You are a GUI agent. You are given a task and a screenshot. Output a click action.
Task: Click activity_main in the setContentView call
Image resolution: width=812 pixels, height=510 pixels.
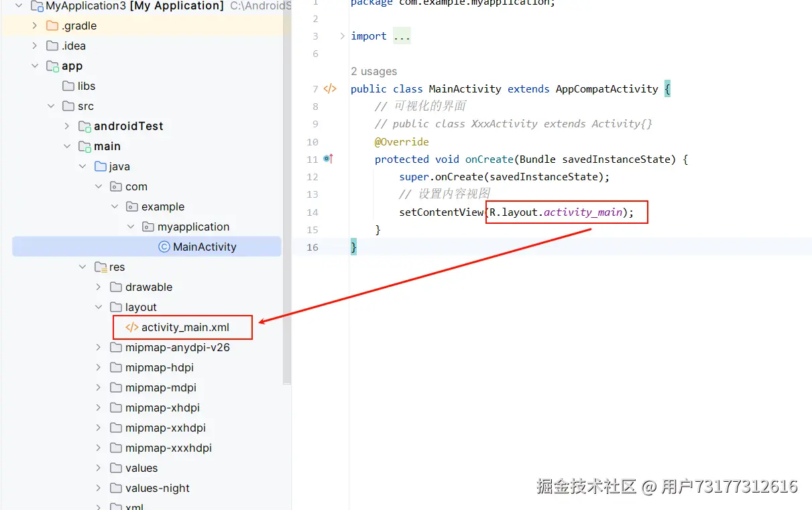click(583, 212)
